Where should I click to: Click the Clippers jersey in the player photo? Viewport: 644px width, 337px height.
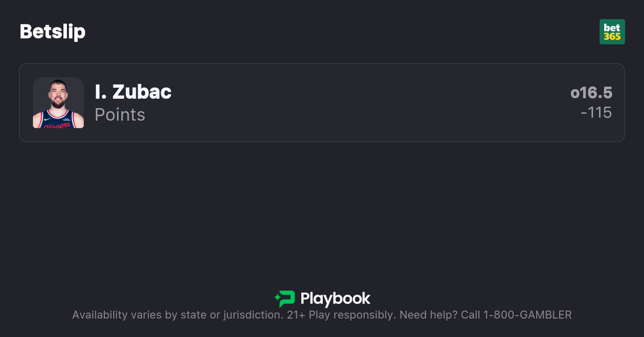58,122
